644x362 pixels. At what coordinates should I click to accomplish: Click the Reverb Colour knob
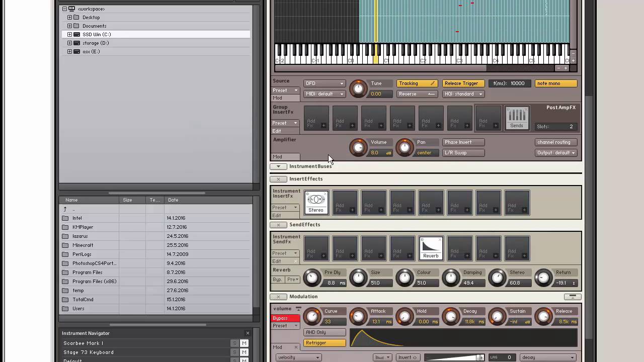click(x=405, y=278)
